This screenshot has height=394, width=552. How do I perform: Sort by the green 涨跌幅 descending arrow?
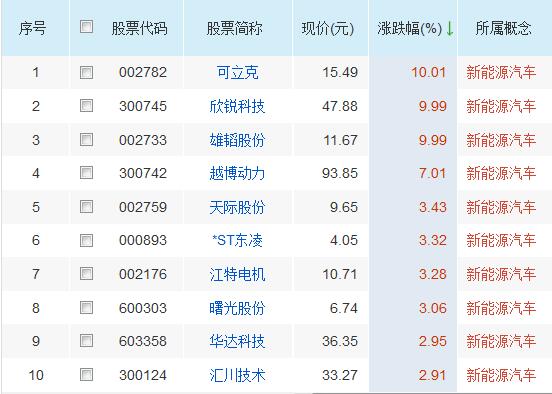click(450, 28)
